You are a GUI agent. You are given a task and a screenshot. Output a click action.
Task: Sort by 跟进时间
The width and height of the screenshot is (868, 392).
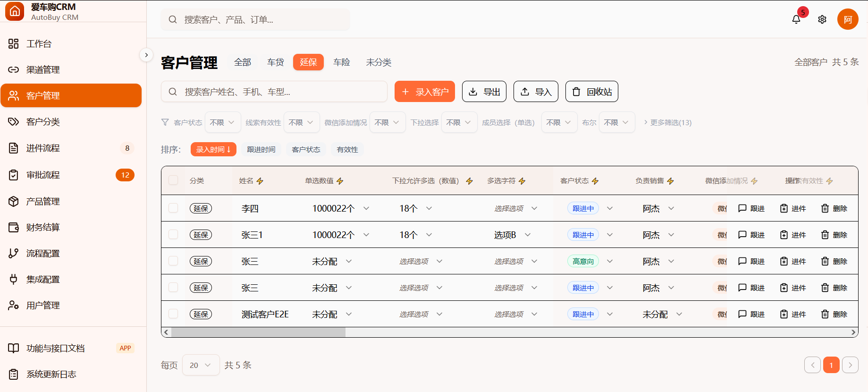[261, 149]
